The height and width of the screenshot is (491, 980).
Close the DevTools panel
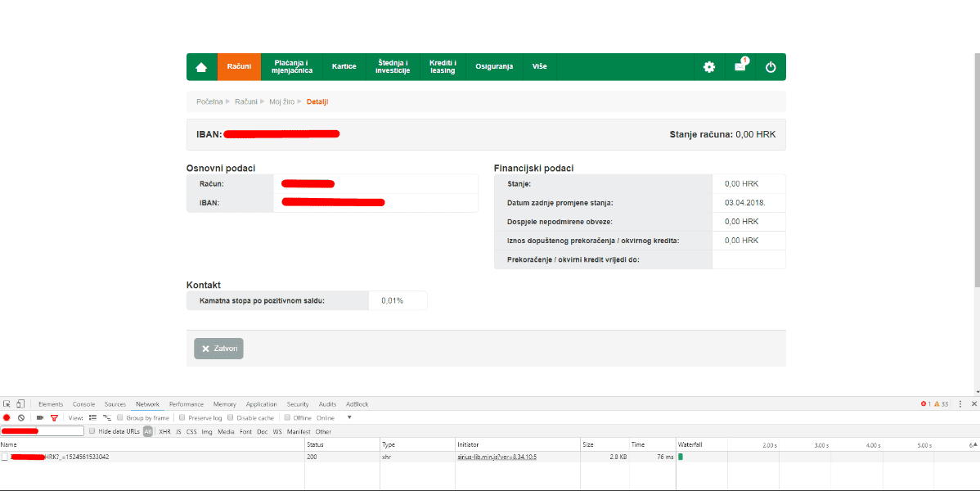(x=973, y=404)
